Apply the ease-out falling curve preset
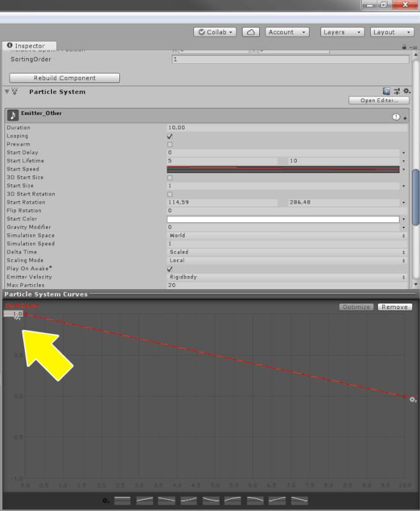Screen dimensions: 420x511 point(211,501)
